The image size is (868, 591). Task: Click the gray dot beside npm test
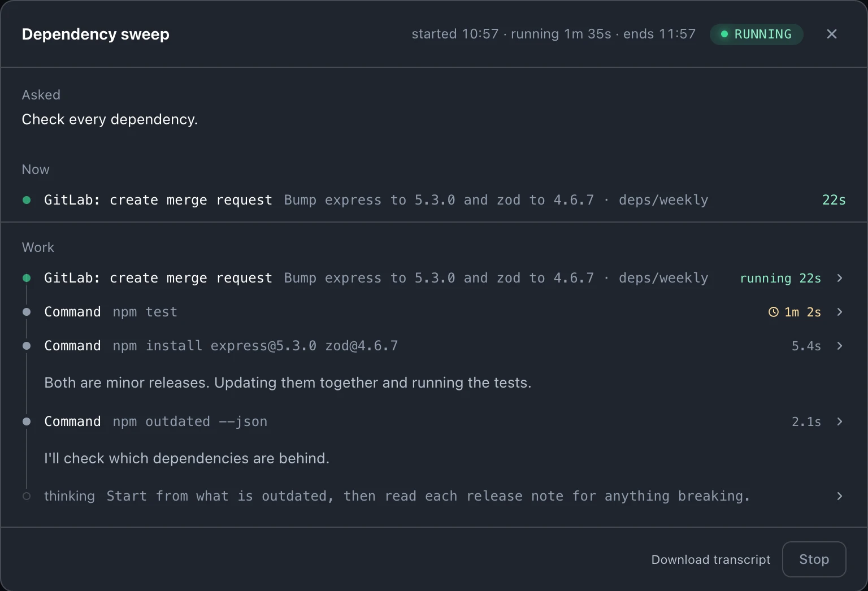click(27, 312)
